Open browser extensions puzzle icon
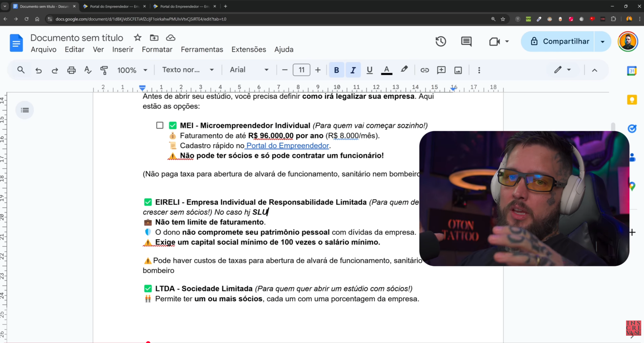Viewport: 644px width, 343px height. click(x=613, y=19)
